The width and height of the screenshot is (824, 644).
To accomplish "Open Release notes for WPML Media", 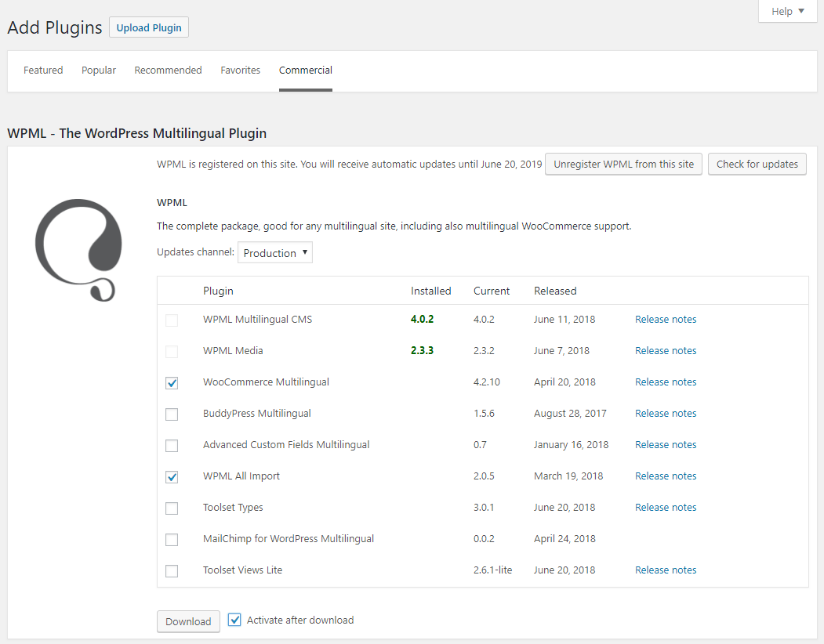I will [666, 350].
